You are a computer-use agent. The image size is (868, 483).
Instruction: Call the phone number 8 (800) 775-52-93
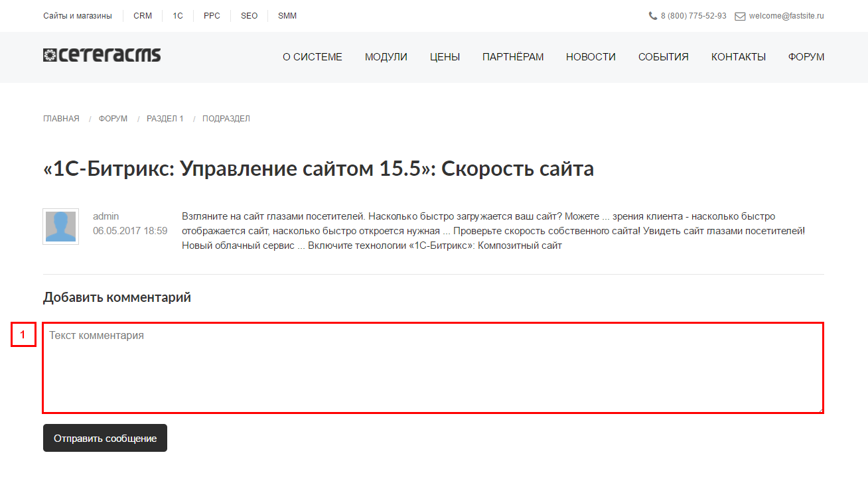pos(693,16)
